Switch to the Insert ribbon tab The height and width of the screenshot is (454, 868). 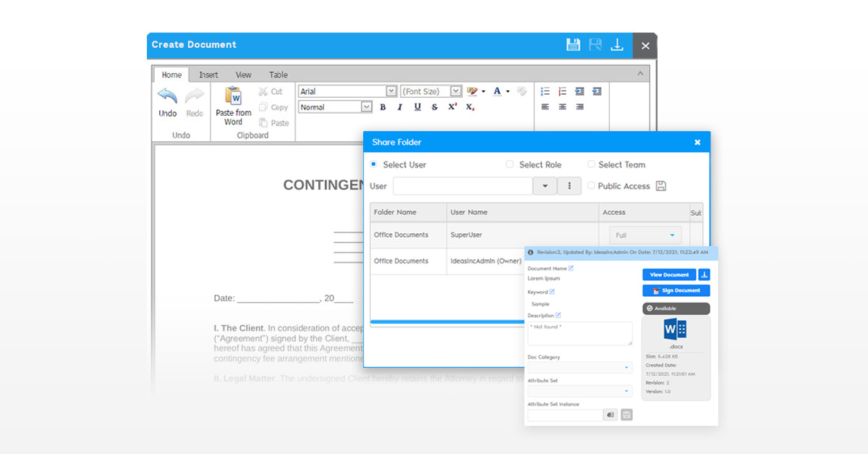(208, 75)
